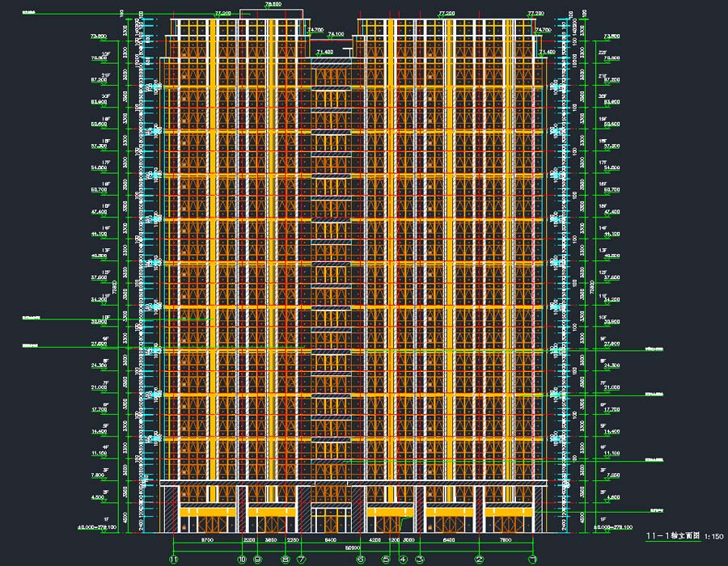Select axis bubble number 9
This screenshot has width=728, height=566.
(x=258, y=560)
